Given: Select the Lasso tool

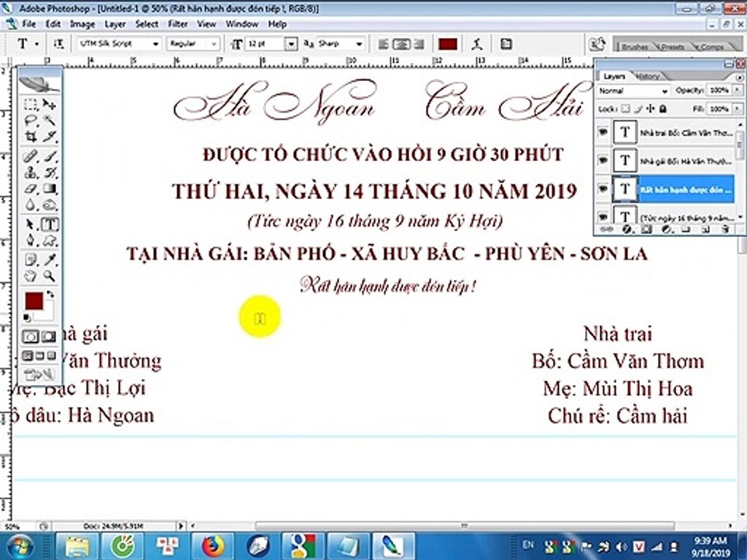Looking at the screenshot, I should (x=30, y=121).
